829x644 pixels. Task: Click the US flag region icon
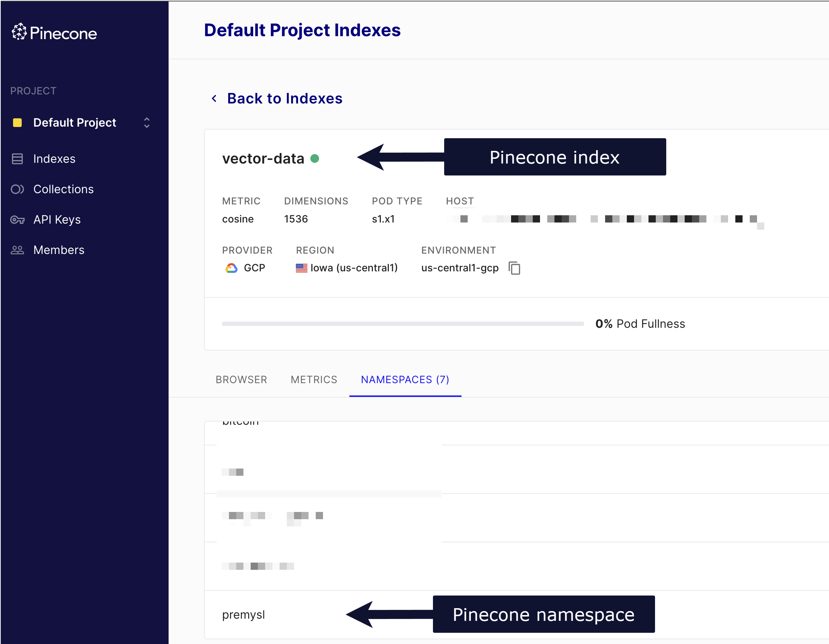(301, 268)
